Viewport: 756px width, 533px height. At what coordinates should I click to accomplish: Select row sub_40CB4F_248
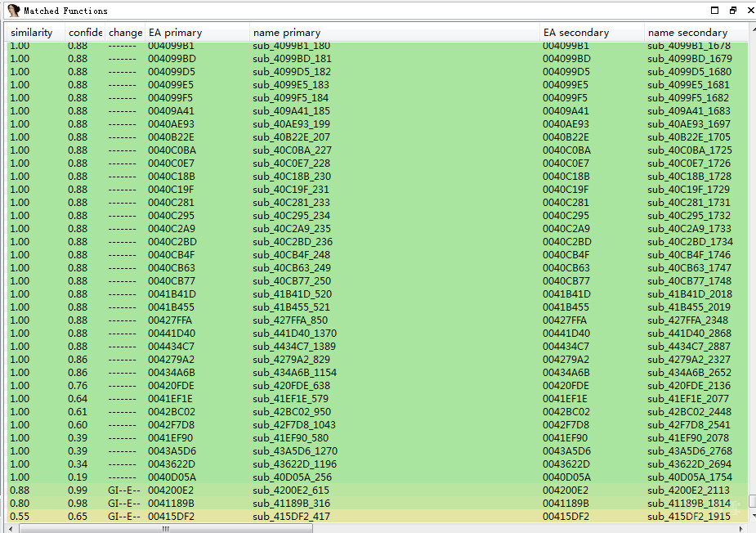click(377, 255)
